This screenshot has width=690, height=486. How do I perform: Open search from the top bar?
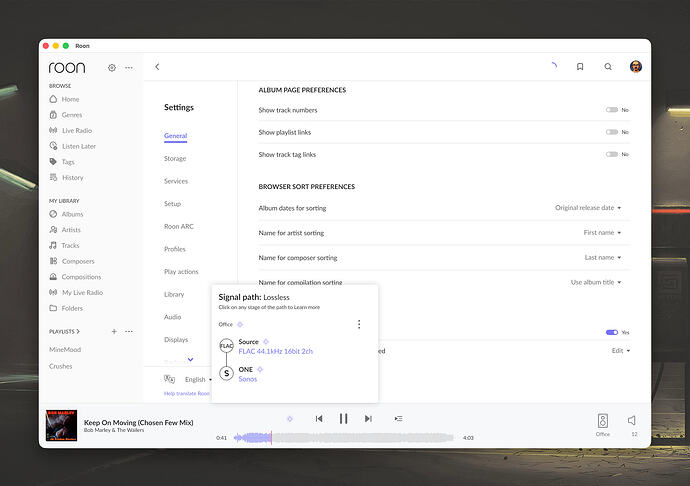608,66
